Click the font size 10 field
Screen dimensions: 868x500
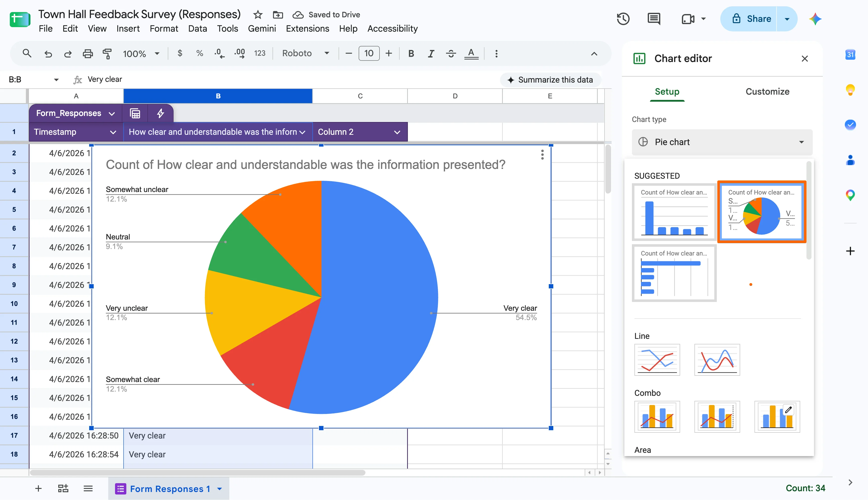pos(369,53)
